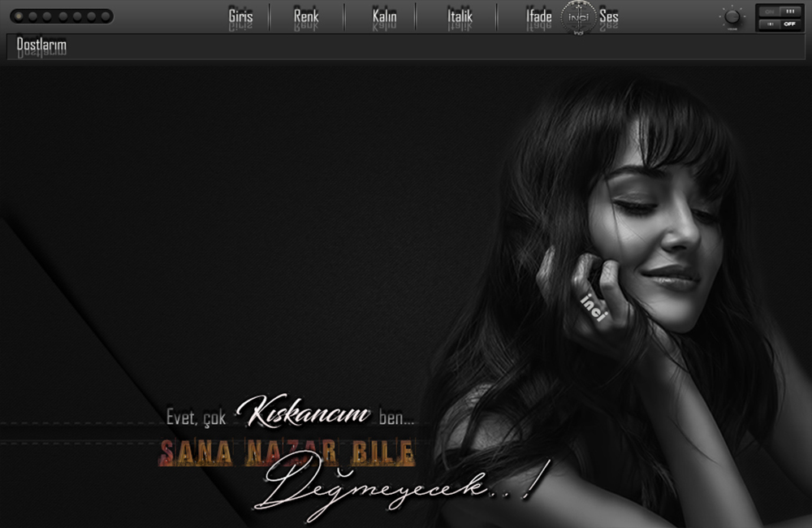Click the Değmeyecek script text

click(x=398, y=487)
